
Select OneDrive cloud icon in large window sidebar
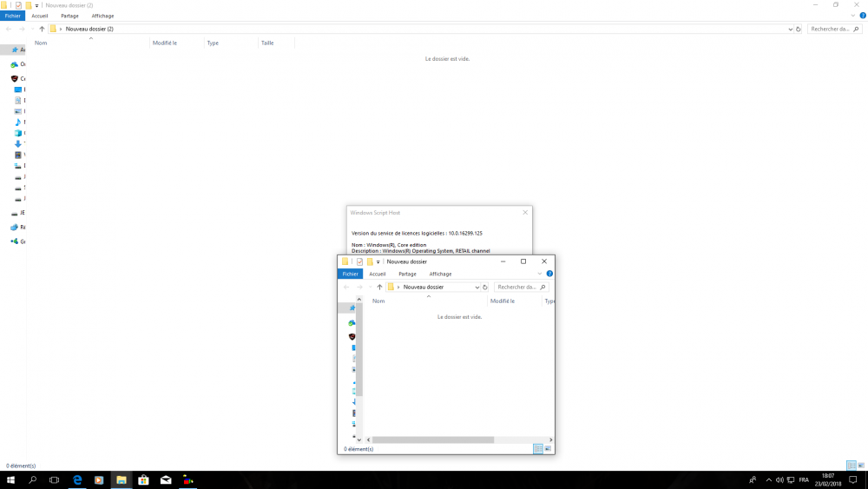pos(15,64)
